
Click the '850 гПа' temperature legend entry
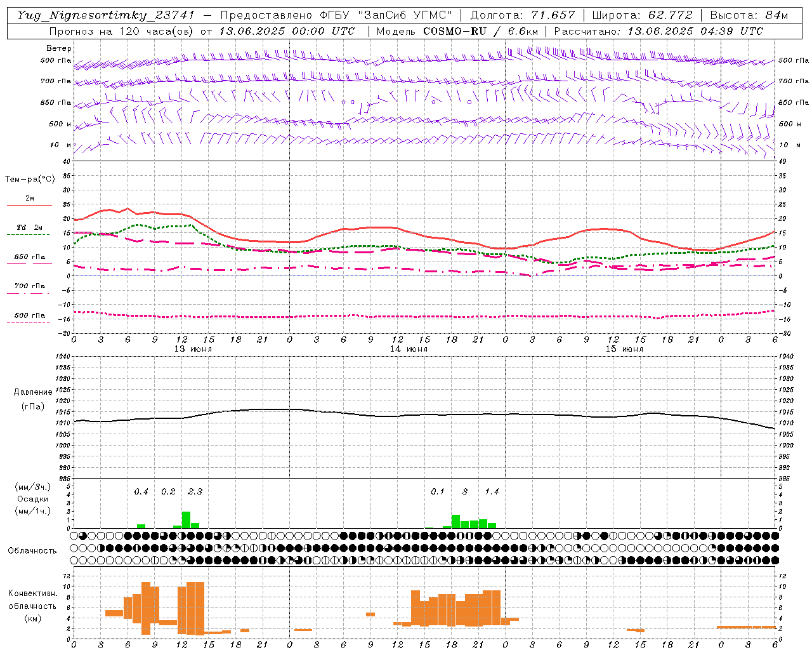point(30,257)
